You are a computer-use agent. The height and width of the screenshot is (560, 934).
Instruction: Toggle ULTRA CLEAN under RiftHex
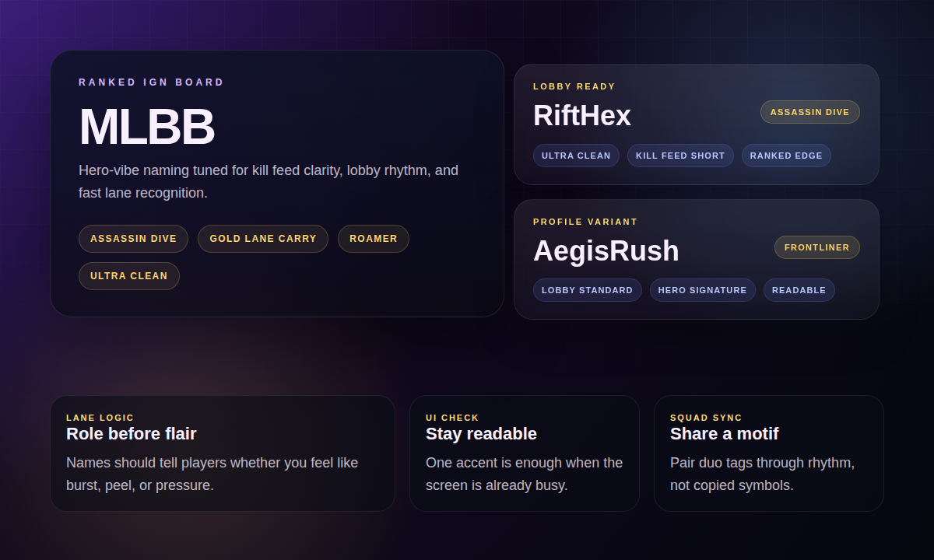coord(576,156)
